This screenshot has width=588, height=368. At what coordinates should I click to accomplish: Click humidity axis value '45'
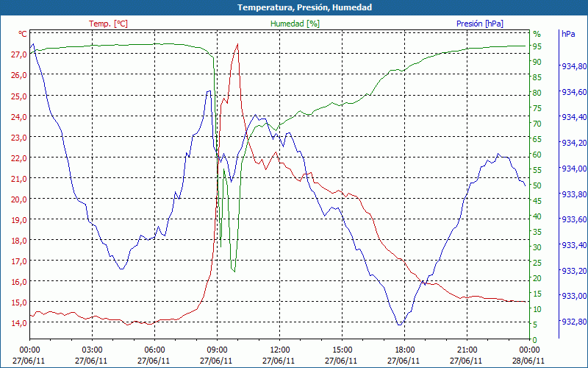(x=537, y=201)
